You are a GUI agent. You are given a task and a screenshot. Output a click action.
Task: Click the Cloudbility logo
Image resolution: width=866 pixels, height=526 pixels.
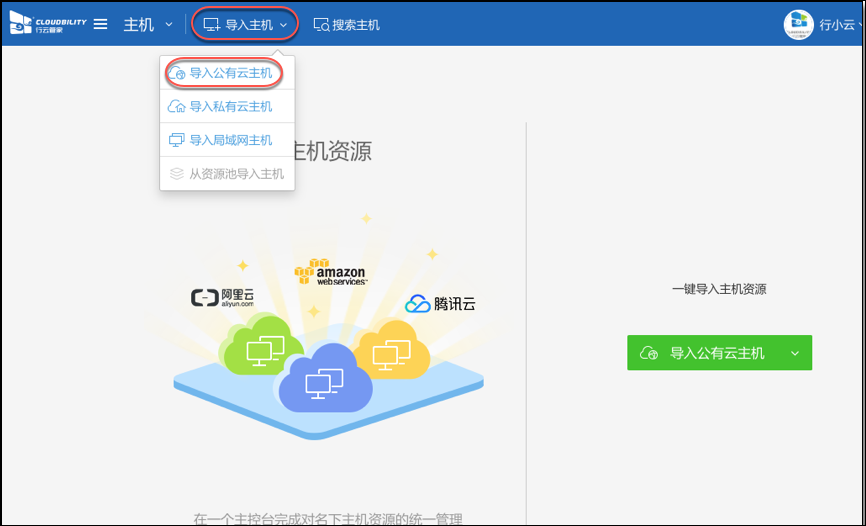[47, 23]
